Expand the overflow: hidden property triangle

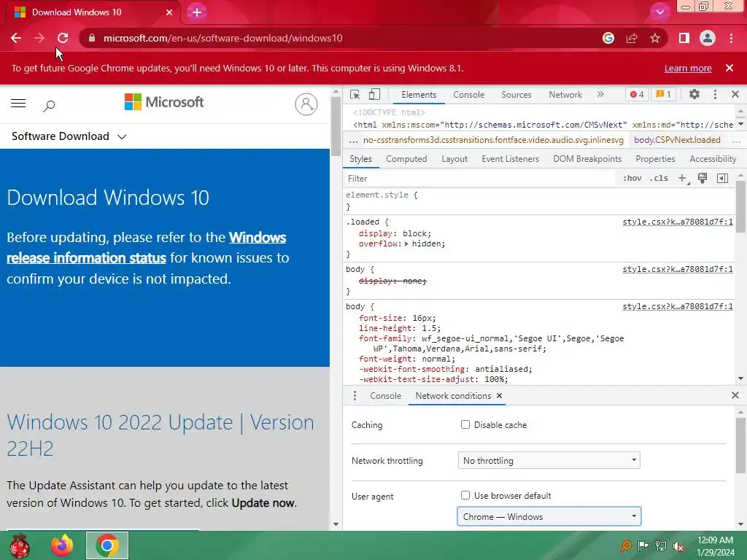[x=406, y=244]
